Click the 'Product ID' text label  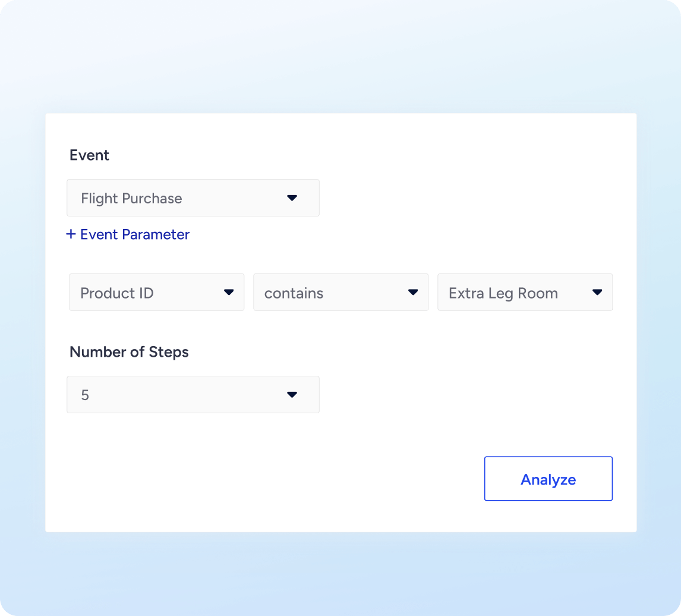(117, 293)
